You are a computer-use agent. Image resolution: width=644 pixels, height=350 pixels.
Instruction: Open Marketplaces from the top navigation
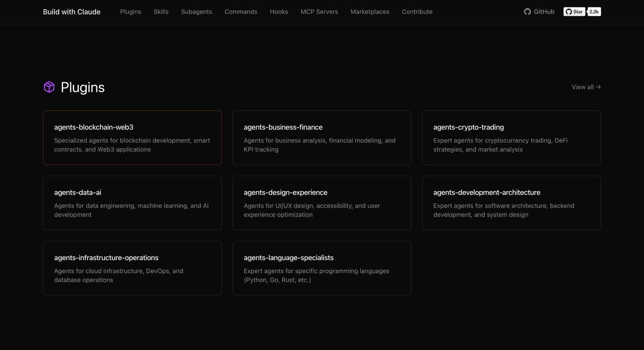(370, 12)
